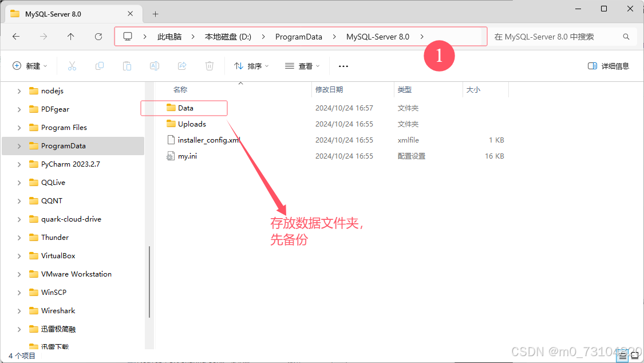Go back to the previous folder
This screenshot has height=363, width=644.
(16, 37)
